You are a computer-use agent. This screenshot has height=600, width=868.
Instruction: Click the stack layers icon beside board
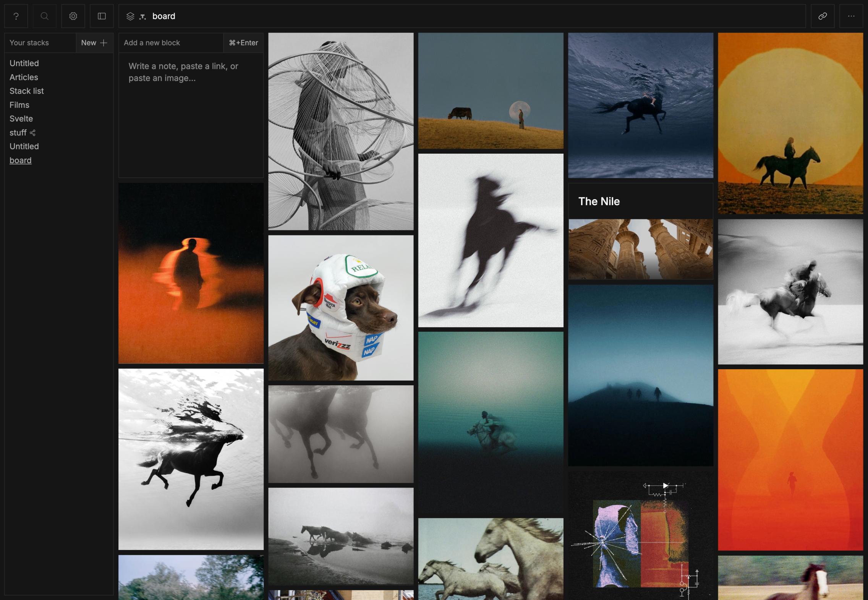(130, 16)
